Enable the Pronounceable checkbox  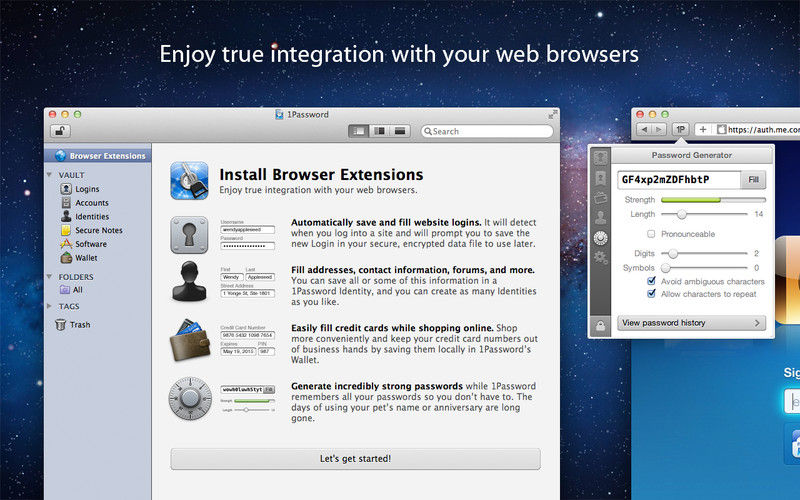(651, 234)
